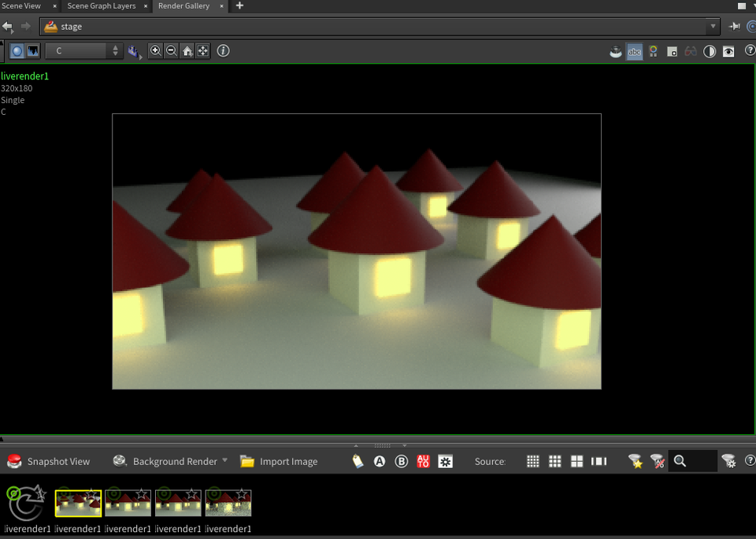Toggle the half-circle contrast view button
Image resolution: width=756 pixels, height=539 pixels.
(710, 52)
